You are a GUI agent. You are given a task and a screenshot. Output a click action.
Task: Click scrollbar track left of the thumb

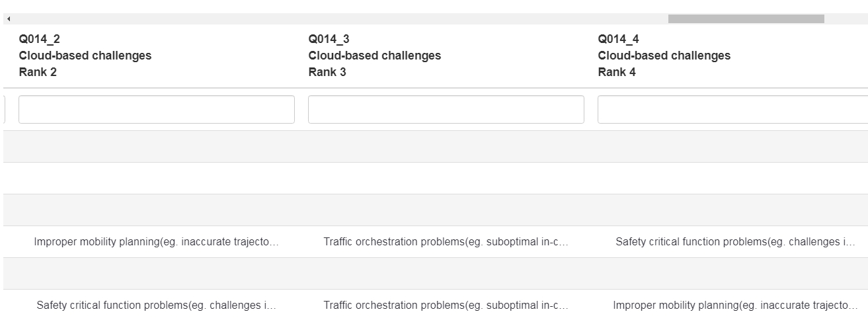[x=331, y=19]
